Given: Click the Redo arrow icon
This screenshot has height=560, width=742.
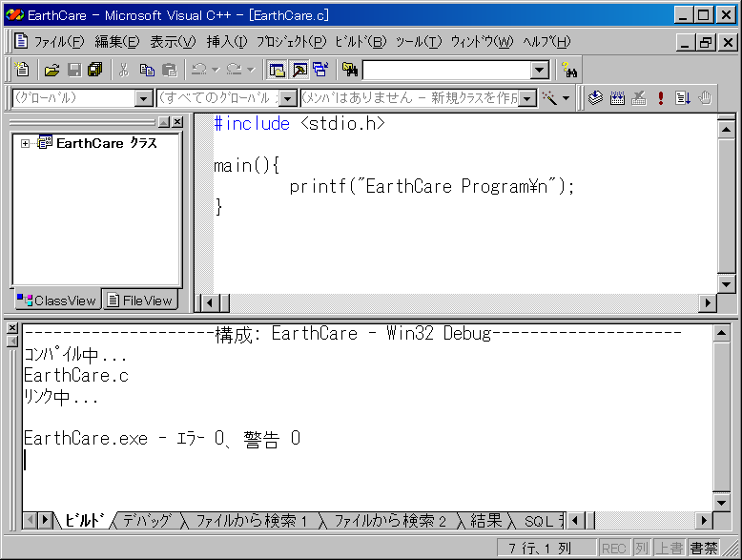Looking at the screenshot, I should click(235, 70).
